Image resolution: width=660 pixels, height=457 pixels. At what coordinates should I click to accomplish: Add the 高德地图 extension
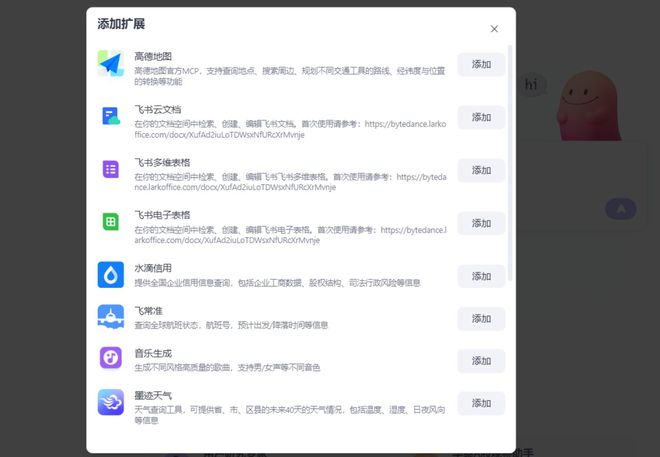[481, 64]
